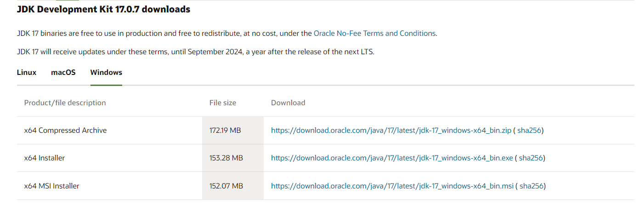Open the macOS downloads tab

click(x=63, y=73)
